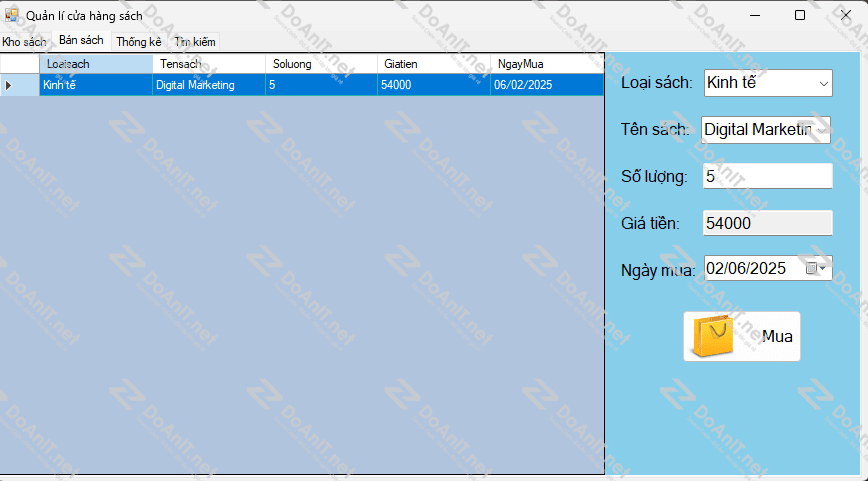Click the Tensach column header
This screenshot has width=868, height=481.
[209, 64]
